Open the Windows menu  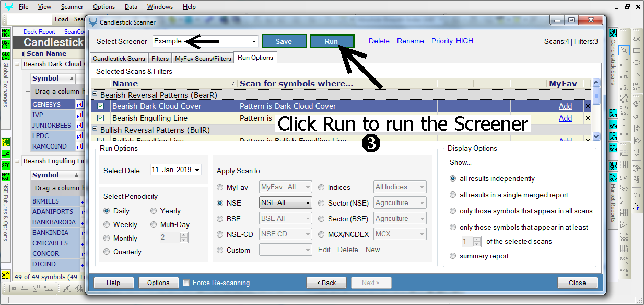point(160,7)
